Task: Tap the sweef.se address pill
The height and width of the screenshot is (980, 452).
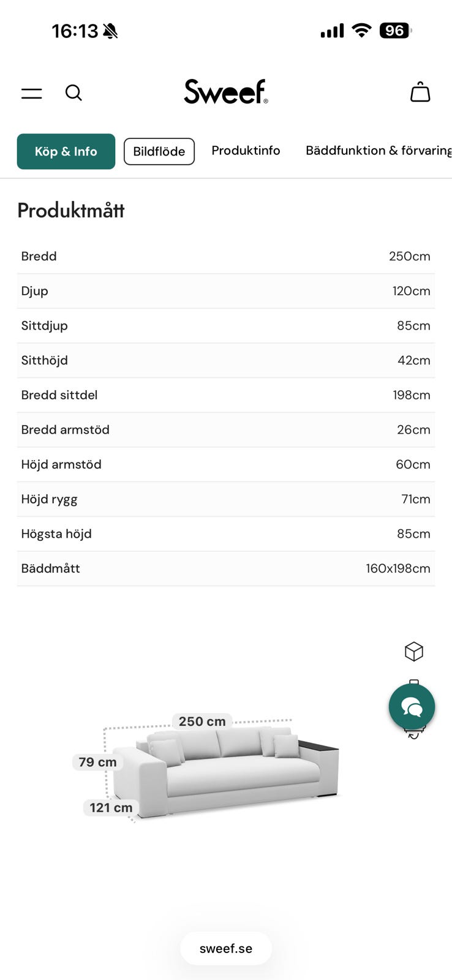Action: click(x=226, y=948)
